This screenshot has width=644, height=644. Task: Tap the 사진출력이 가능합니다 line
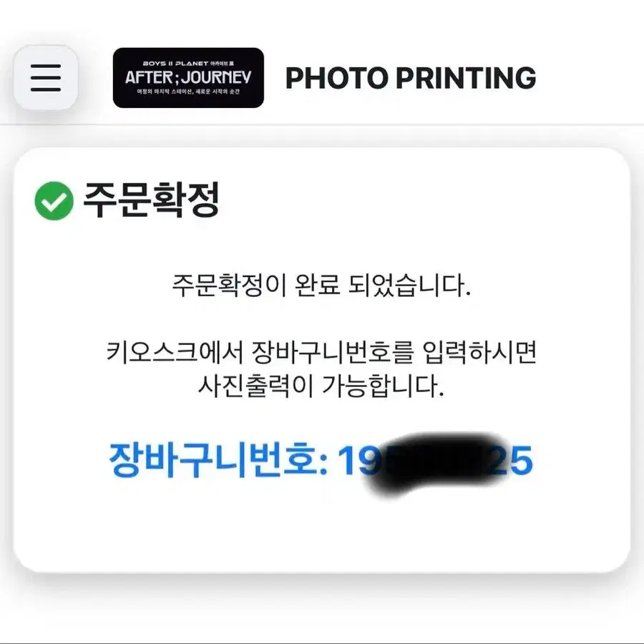[321, 386]
